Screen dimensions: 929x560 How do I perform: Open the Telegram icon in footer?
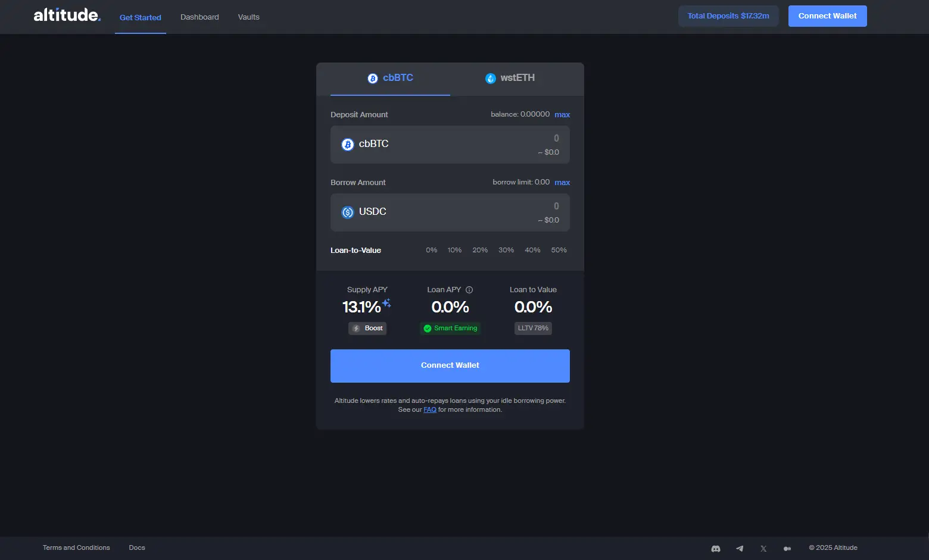tap(740, 548)
